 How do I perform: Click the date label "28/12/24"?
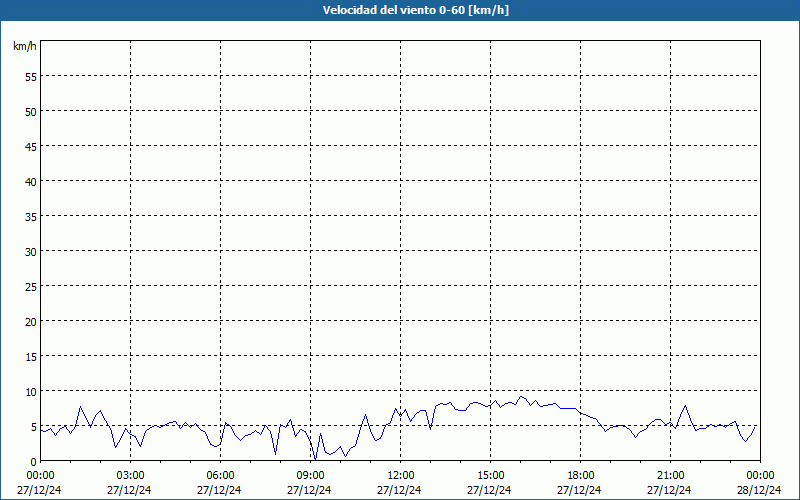click(x=759, y=490)
